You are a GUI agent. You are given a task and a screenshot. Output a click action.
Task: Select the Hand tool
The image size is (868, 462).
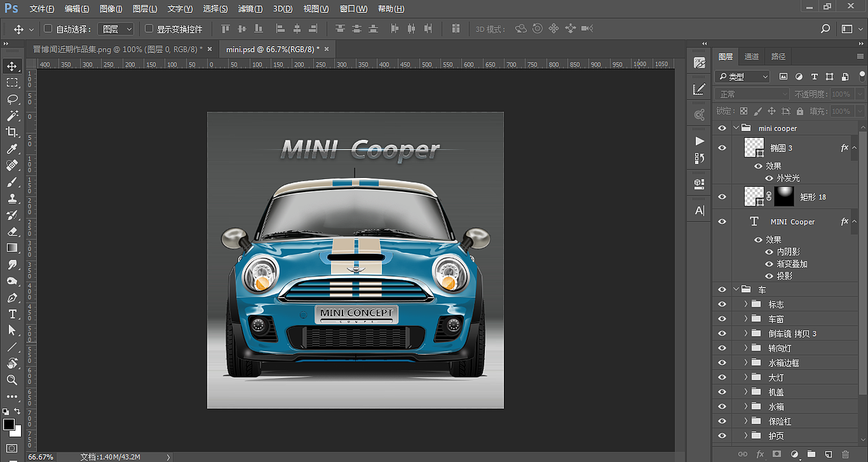click(12, 364)
